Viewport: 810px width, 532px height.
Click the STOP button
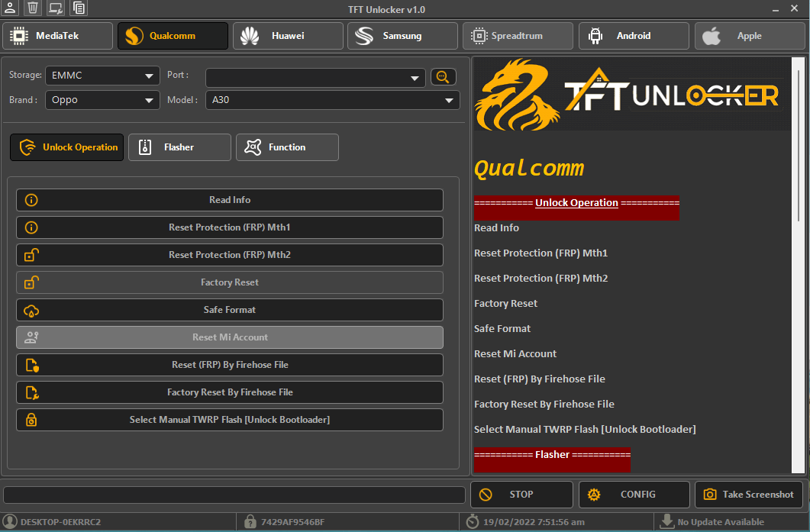coord(521,495)
